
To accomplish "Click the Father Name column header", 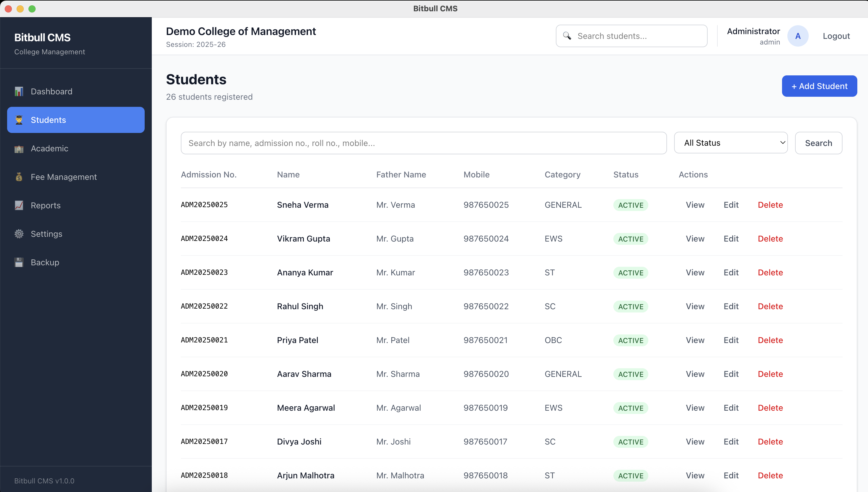I will (401, 175).
